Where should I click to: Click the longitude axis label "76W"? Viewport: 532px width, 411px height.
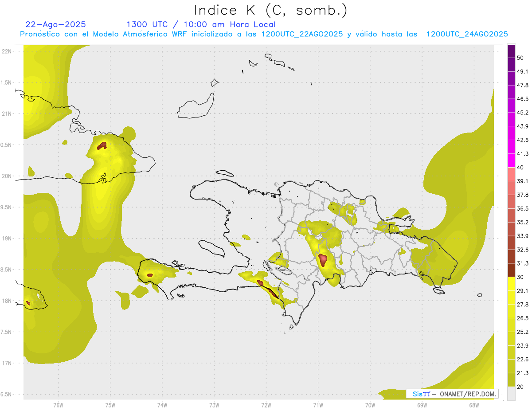pyautogui.click(x=58, y=404)
